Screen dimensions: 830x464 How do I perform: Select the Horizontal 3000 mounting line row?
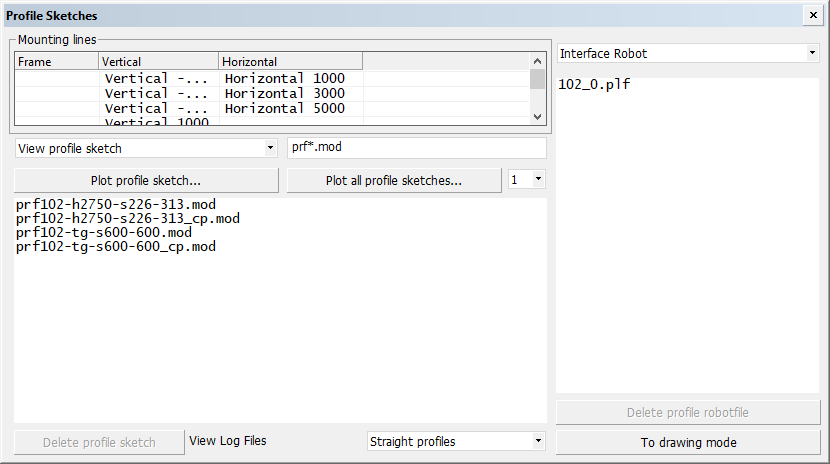pyautogui.click(x=284, y=93)
